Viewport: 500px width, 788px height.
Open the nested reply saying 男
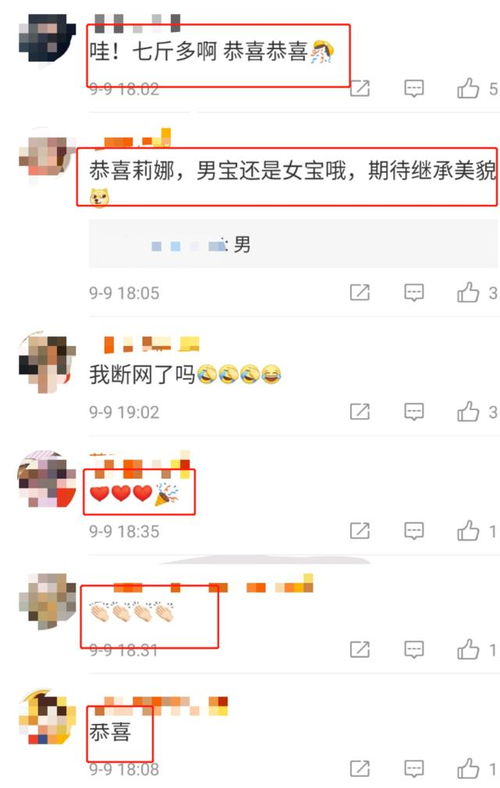(x=293, y=244)
